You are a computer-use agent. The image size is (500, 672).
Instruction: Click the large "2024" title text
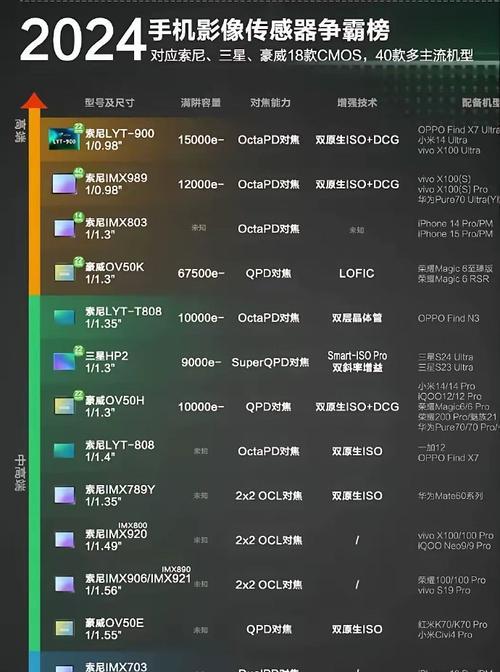[83, 40]
